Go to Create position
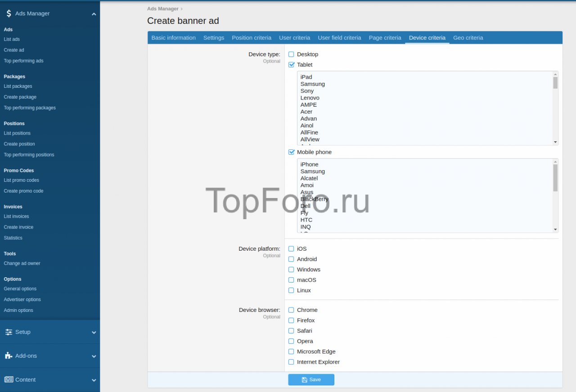This screenshot has width=576, height=392. click(x=19, y=144)
